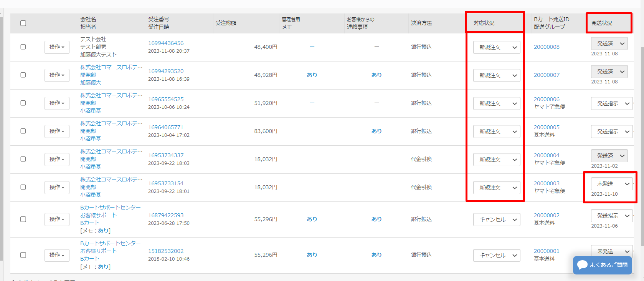Viewport: 644px width, 281px height.
Task: Open order number link 16964065771
Action: [x=166, y=127]
